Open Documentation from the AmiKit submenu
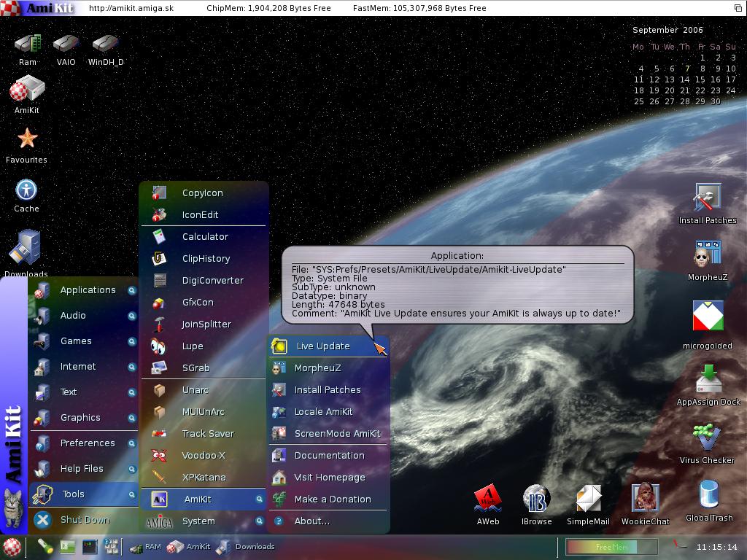The height and width of the screenshot is (560, 747). click(328, 456)
